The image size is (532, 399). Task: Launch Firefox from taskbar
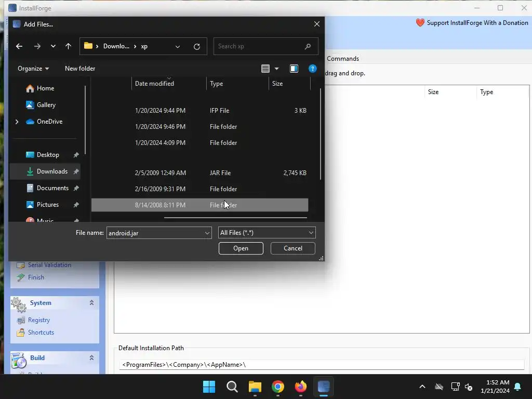301,387
